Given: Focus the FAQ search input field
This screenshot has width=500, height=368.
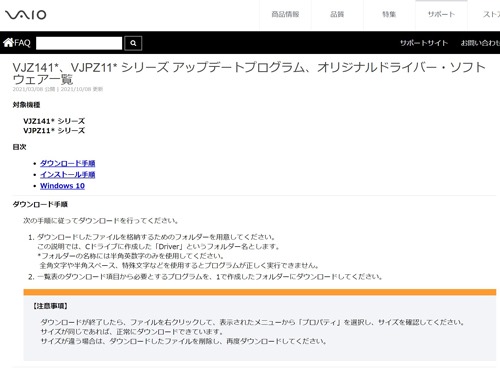Looking at the screenshot, I should [79, 43].
